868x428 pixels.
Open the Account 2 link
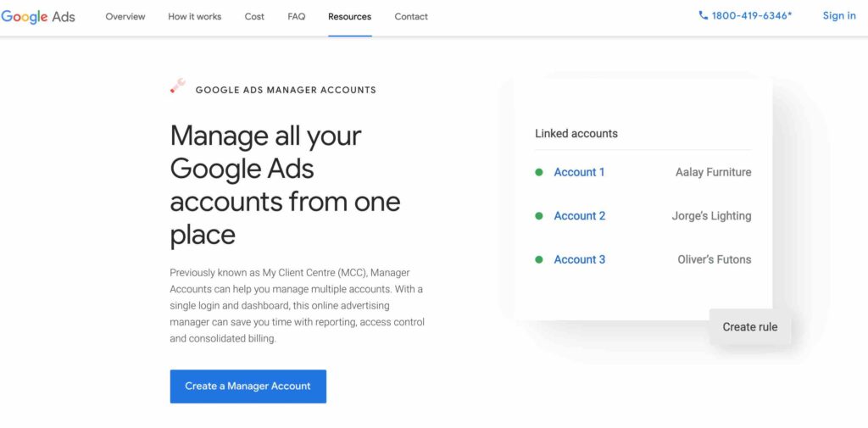coord(580,216)
